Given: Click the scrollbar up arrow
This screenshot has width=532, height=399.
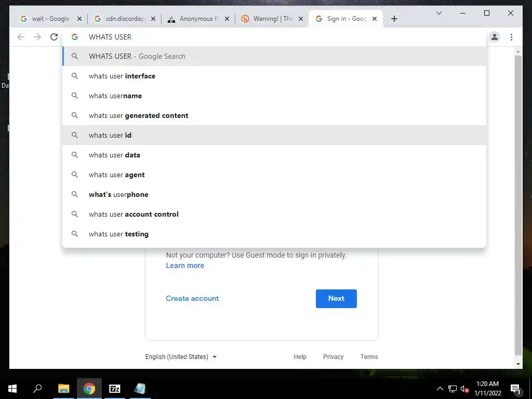Looking at the screenshot, I should 518,51.
